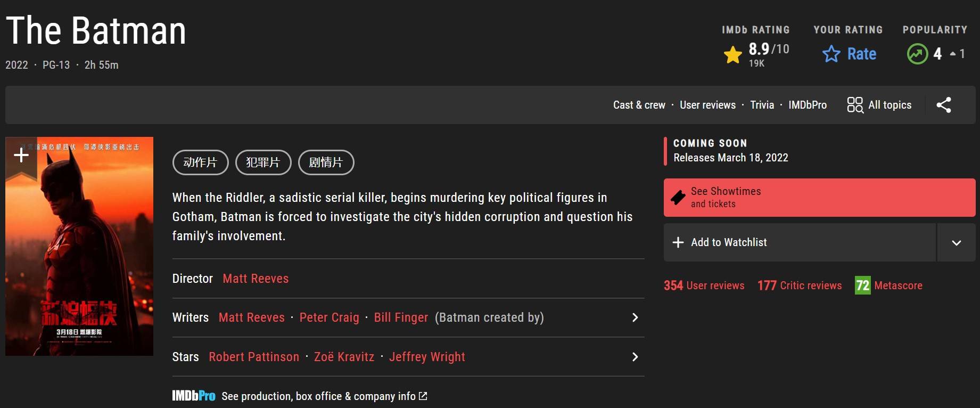Viewport: 980px width, 408px height.
Task: Click The Batman title heading
Action: (x=96, y=30)
